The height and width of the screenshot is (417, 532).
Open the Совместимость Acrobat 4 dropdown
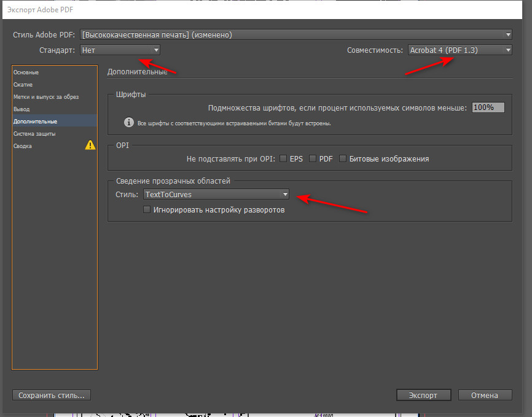click(460, 50)
